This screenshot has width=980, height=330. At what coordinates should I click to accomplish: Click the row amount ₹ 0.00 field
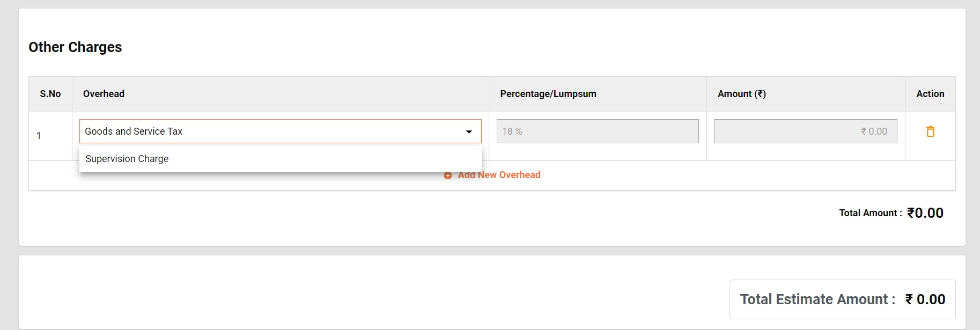(805, 131)
